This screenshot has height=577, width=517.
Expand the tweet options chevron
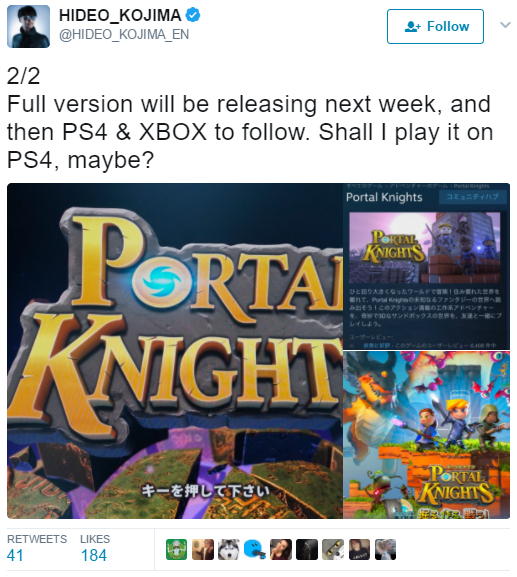505,25
